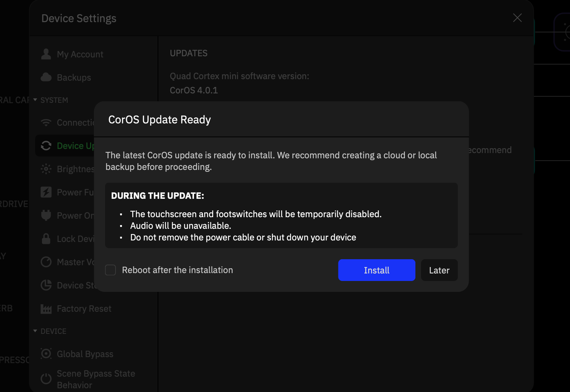Screen dimensions: 570x392
Task: Click the blue Install button
Action: point(376,270)
